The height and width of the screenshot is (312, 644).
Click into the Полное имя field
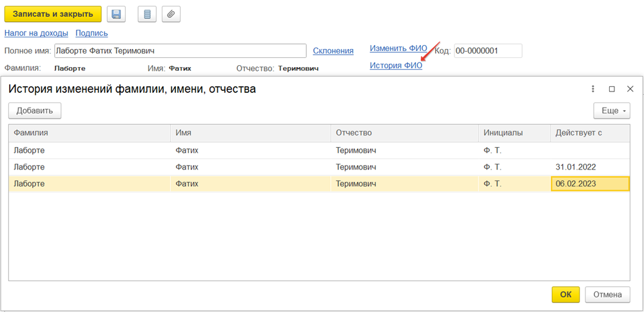179,51
